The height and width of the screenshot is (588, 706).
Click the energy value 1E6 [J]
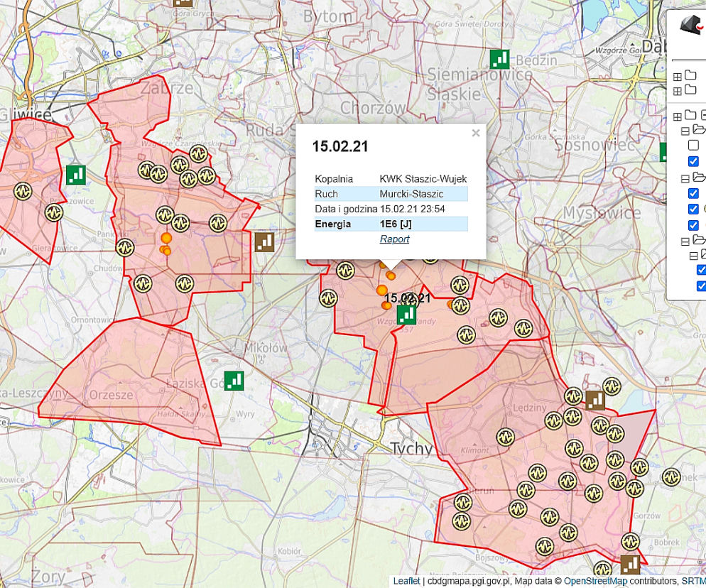click(x=396, y=224)
